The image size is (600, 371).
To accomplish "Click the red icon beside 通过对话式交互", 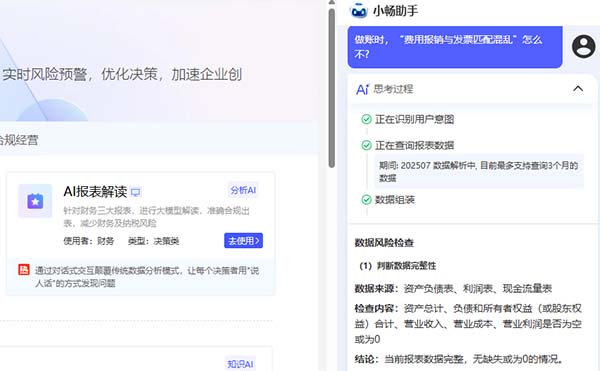I will tap(24, 270).
